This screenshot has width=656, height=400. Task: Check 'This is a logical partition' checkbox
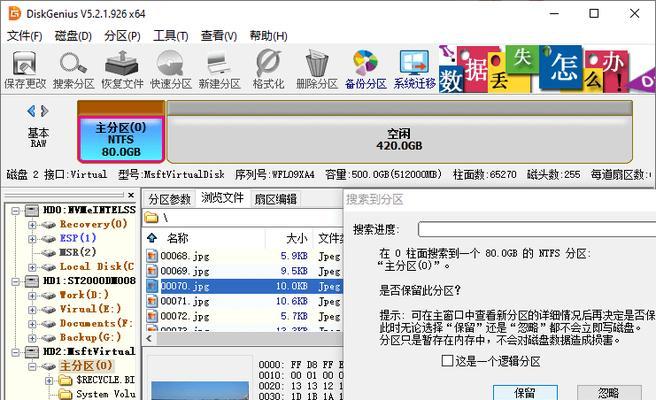[447, 361]
